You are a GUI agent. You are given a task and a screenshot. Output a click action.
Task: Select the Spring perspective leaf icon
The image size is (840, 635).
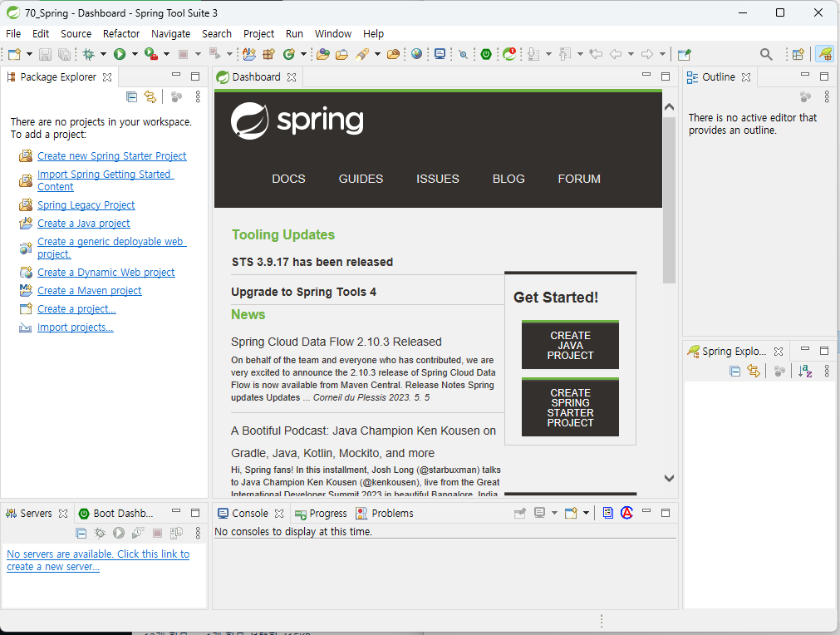(825, 54)
